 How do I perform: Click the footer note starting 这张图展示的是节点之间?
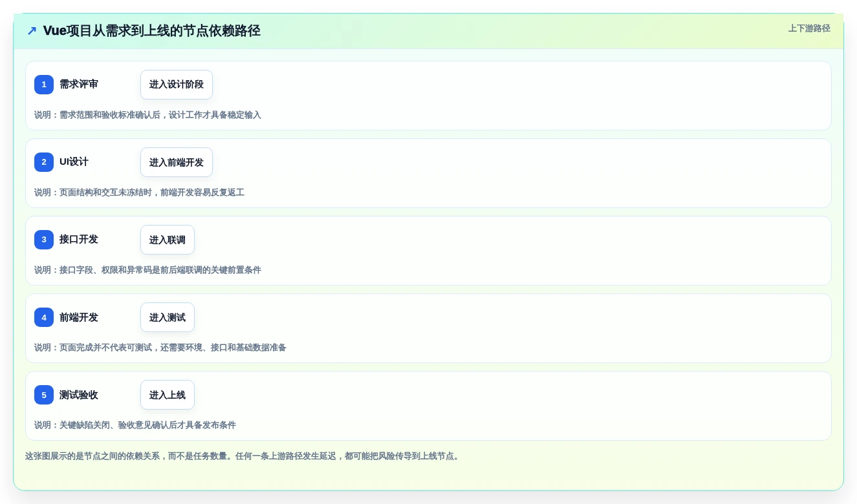coord(243,456)
